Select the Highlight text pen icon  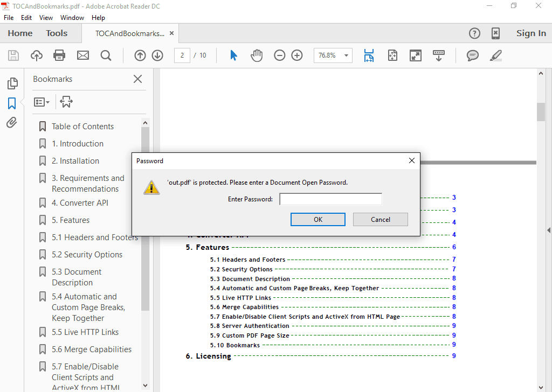pos(496,55)
